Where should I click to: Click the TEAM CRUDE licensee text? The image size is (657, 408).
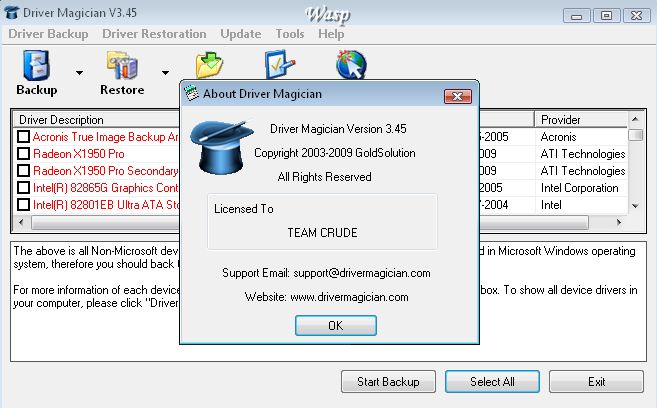pos(322,232)
